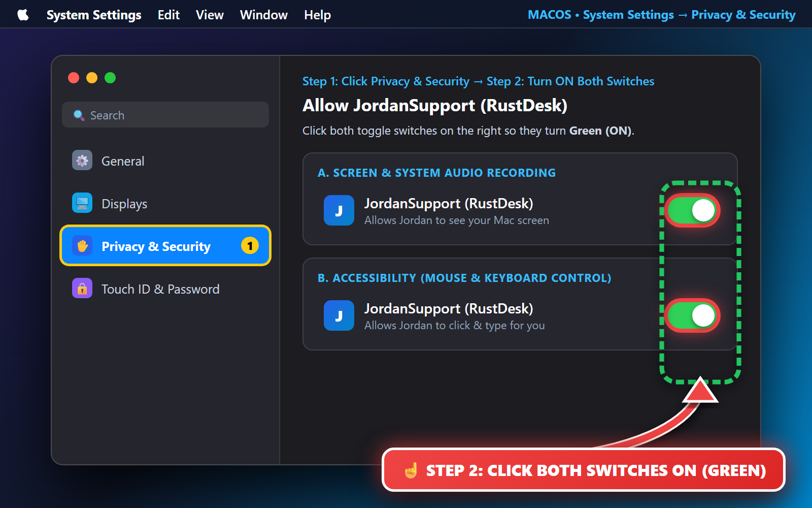The width and height of the screenshot is (812, 508).
Task: Open the System Settings menu
Action: pos(94,15)
